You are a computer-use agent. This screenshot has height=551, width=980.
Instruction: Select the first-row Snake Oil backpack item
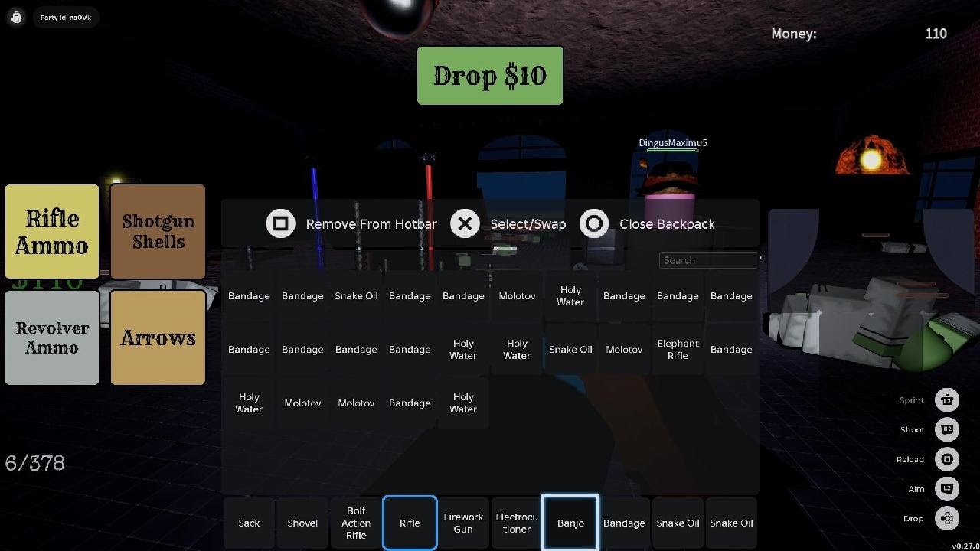[x=356, y=295]
